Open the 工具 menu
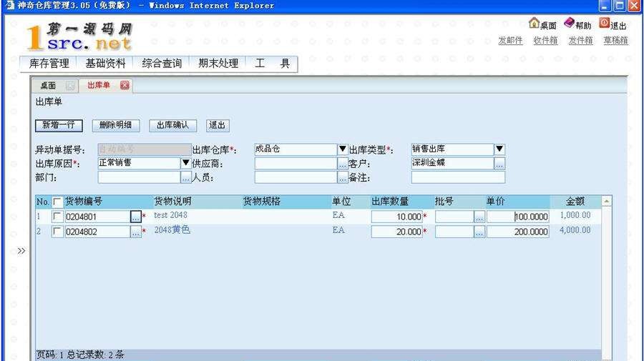Screen dimensions: 644x361 pos(272,64)
